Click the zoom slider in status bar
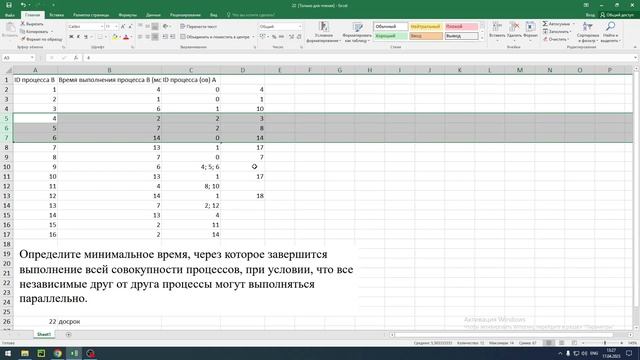The width and height of the screenshot is (640, 360). (605, 343)
